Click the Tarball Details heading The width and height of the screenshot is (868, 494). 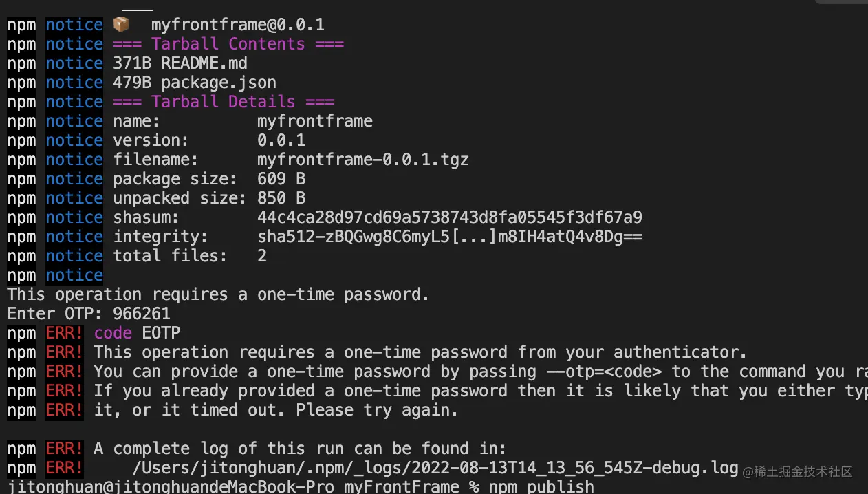pyautogui.click(x=224, y=102)
